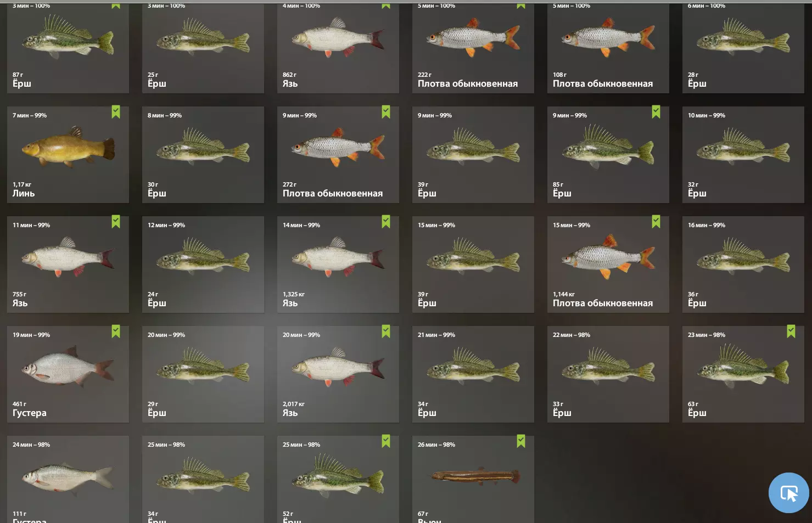This screenshot has height=523, width=812.
Task: Open the Линь 1,17 кг fish card
Action: pyautogui.click(x=68, y=155)
